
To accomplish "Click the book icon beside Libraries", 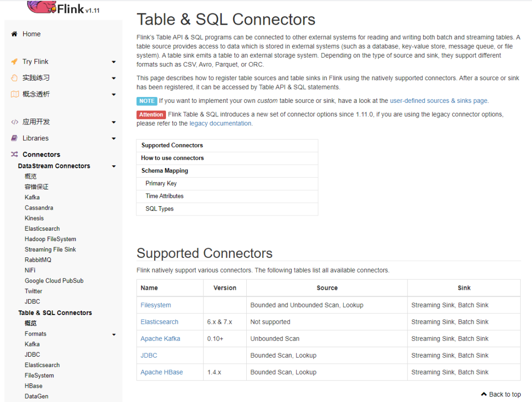I will point(14,138).
